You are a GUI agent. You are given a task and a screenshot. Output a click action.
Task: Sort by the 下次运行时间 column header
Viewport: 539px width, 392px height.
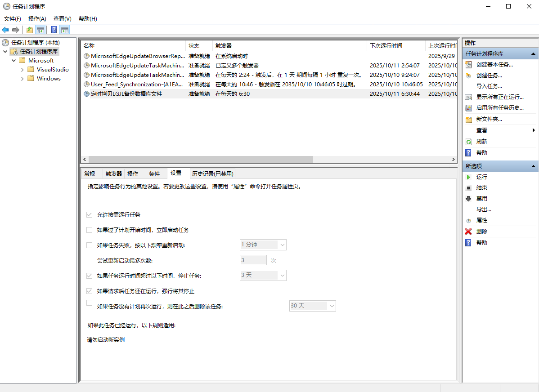pos(396,46)
